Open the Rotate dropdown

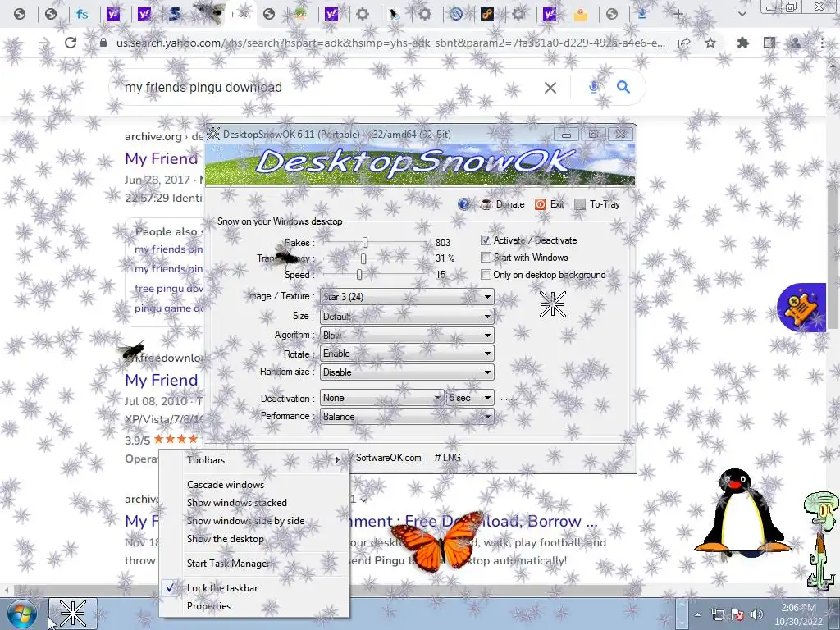(407, 354)
